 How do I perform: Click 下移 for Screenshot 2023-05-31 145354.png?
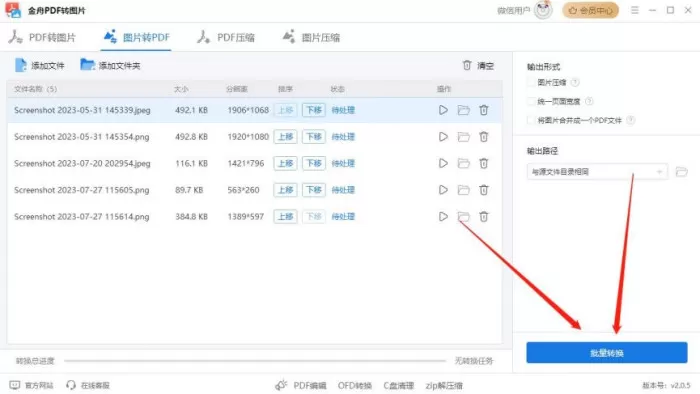coord(314,137)
